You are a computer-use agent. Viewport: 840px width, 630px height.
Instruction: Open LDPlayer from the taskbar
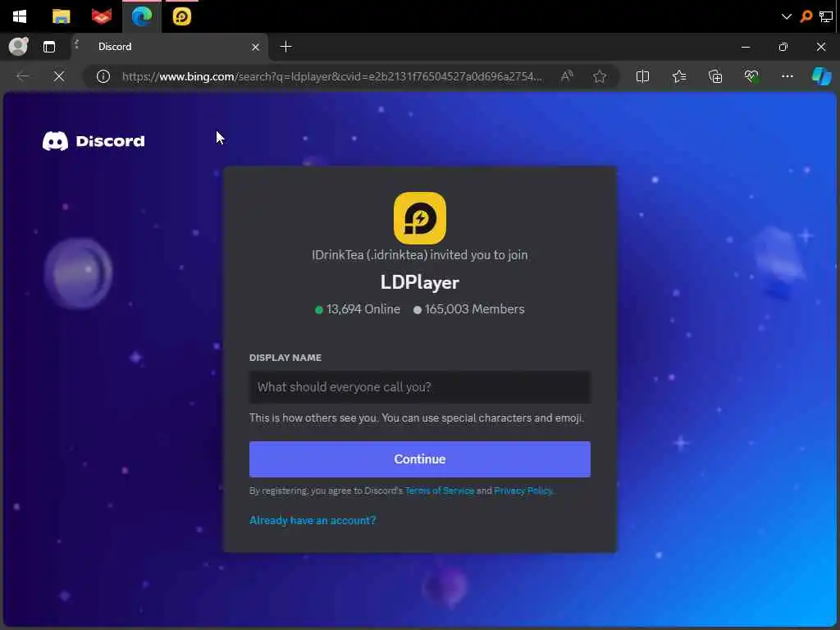click(181, 16)
